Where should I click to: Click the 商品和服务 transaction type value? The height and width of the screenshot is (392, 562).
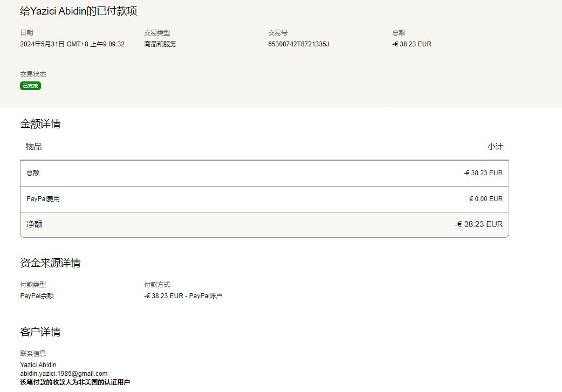pyautogui.click(x=160, y=44)
